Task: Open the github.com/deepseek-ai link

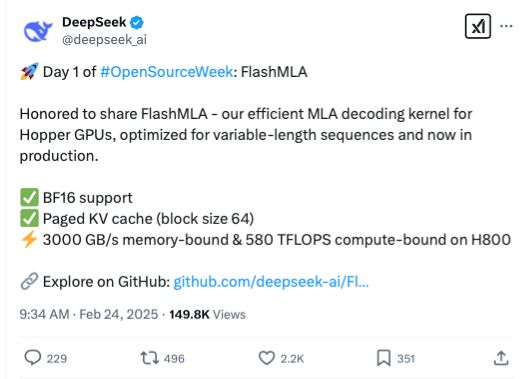Action: point(271,281)
